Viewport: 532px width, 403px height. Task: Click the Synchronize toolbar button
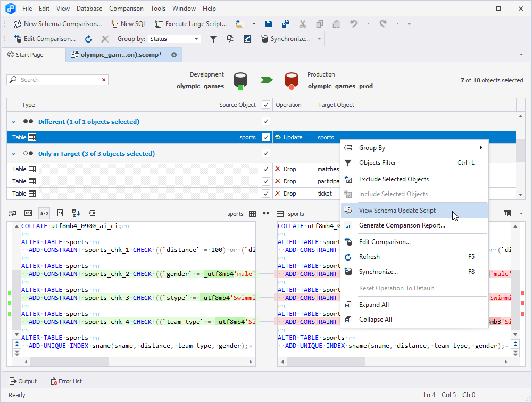pyautogui.click(x=285, y=39)
